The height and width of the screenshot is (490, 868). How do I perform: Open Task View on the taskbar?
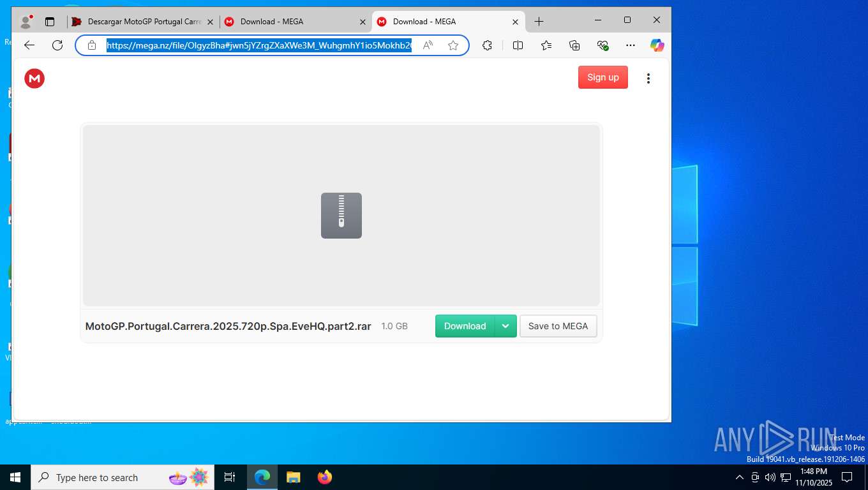[x=230, y=477]
